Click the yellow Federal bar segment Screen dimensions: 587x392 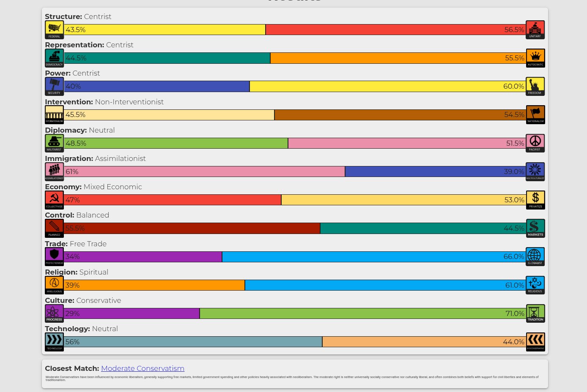165,30
